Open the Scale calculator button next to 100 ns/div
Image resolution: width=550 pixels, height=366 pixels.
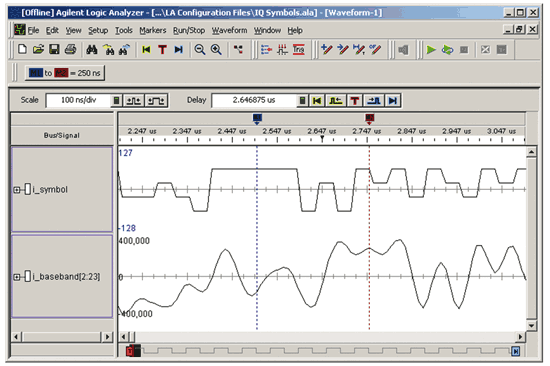[116, 101]
